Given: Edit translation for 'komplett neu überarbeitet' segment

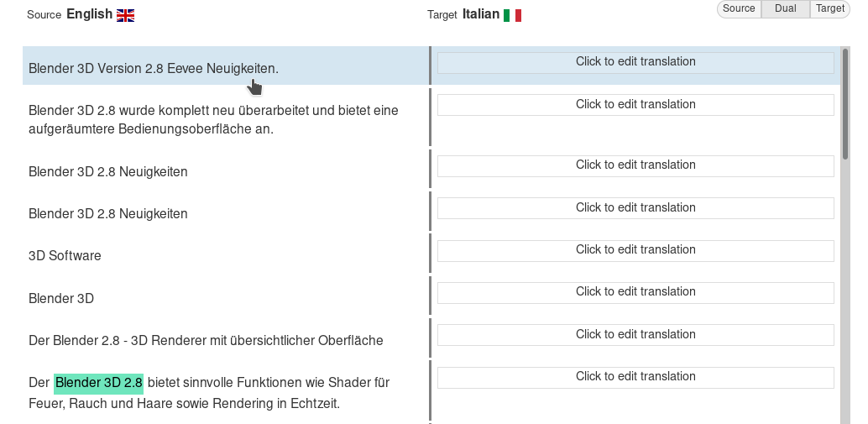Looking at the screenshot, I should pos(635,105).
